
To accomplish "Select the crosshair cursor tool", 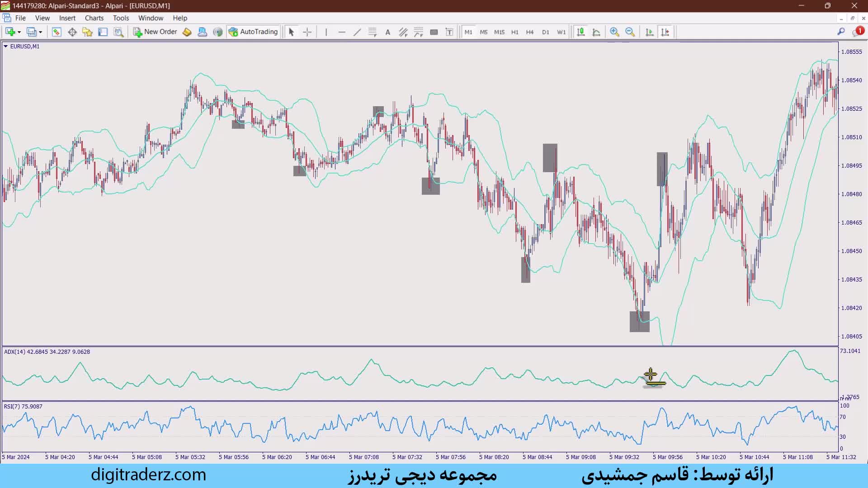I will (307, 32).
